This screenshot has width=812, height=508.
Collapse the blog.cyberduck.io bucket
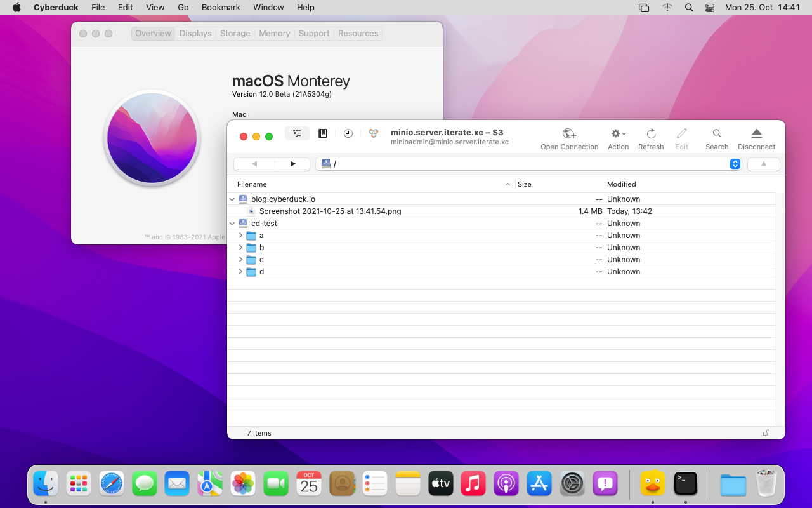click(x=232, y=199)
